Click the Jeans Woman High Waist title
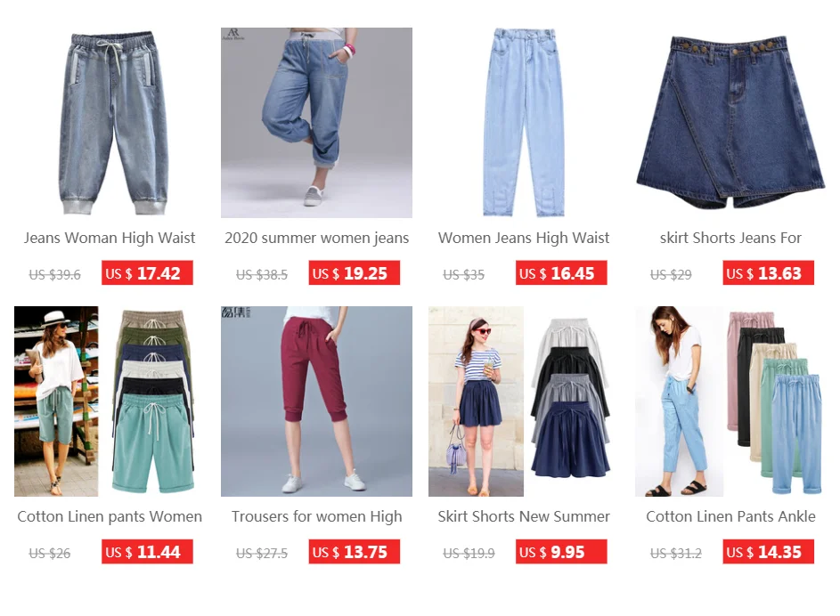The height and width of the screenshot is (616, 840). coord(110,238)
